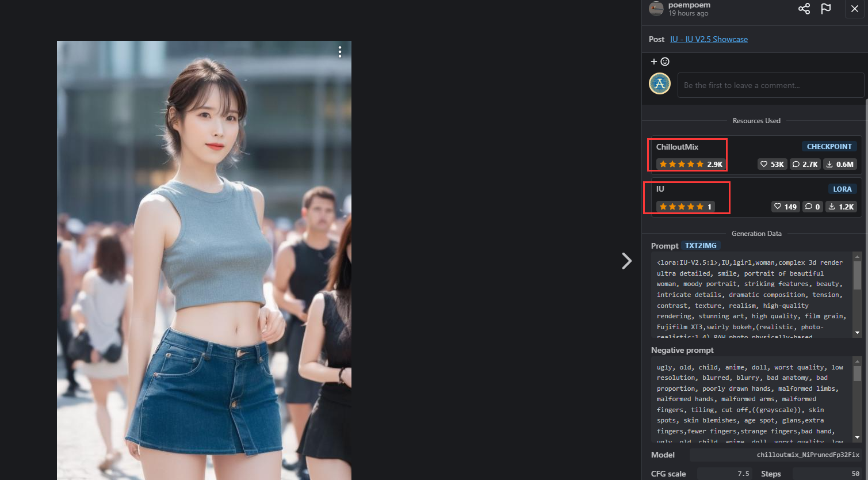Add an emoji reaction to the post
868x480 pixels.
660,62
